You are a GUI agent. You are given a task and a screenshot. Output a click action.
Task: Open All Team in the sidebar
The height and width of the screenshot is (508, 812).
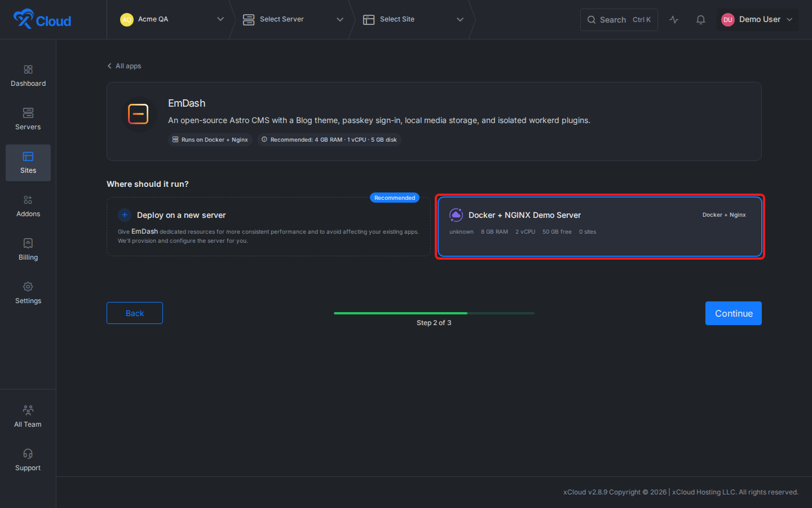tap(28, 417)
